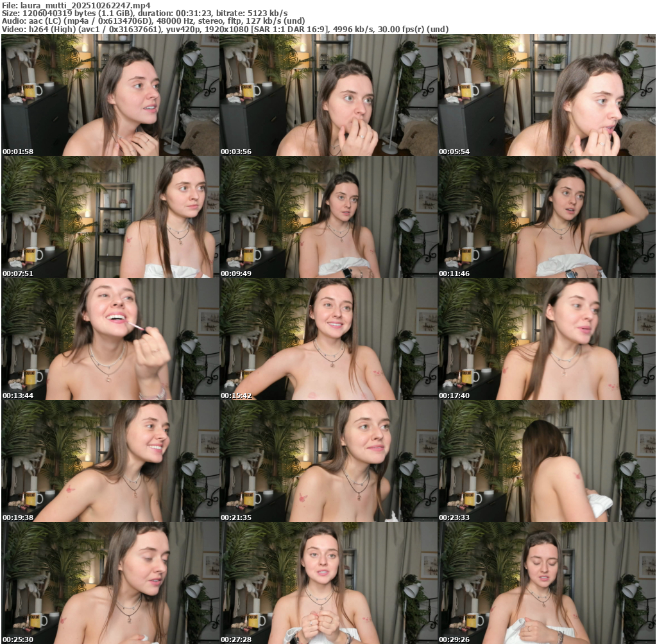Click the 00:19:38 preview frame
The height and width of the screenshot is (644, 657).
(110, 461)
